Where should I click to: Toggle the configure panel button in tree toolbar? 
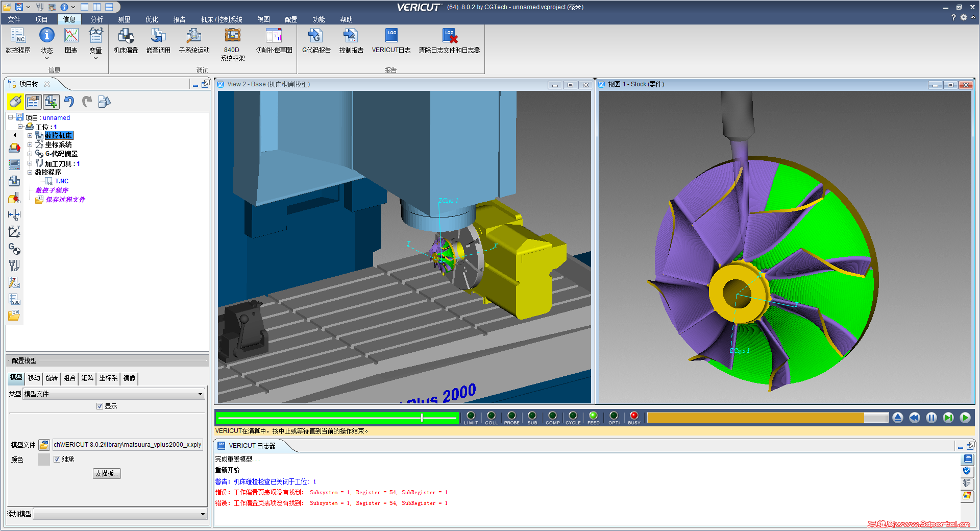click(33, 102)
